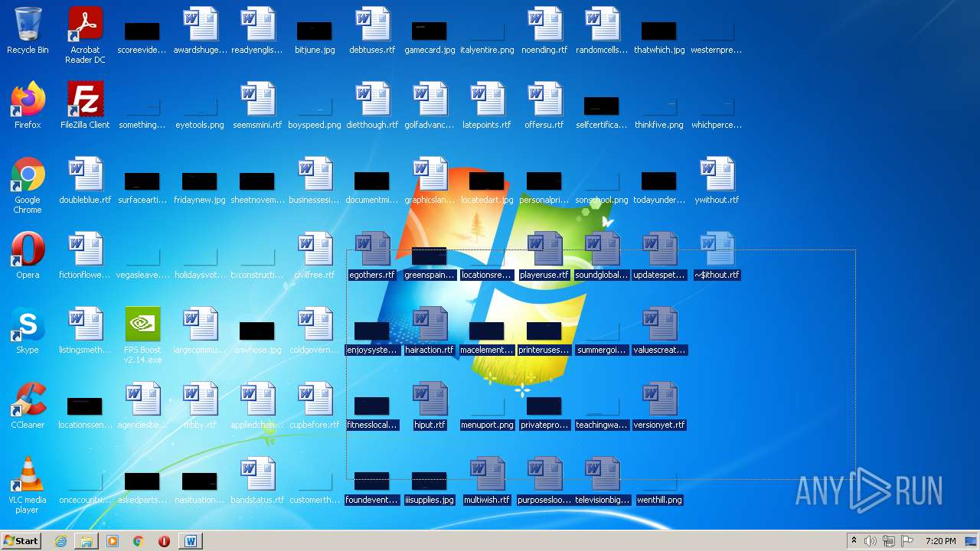Select the Opera desktop shortcut
This screenshot has height=551, width=980.
28,256
